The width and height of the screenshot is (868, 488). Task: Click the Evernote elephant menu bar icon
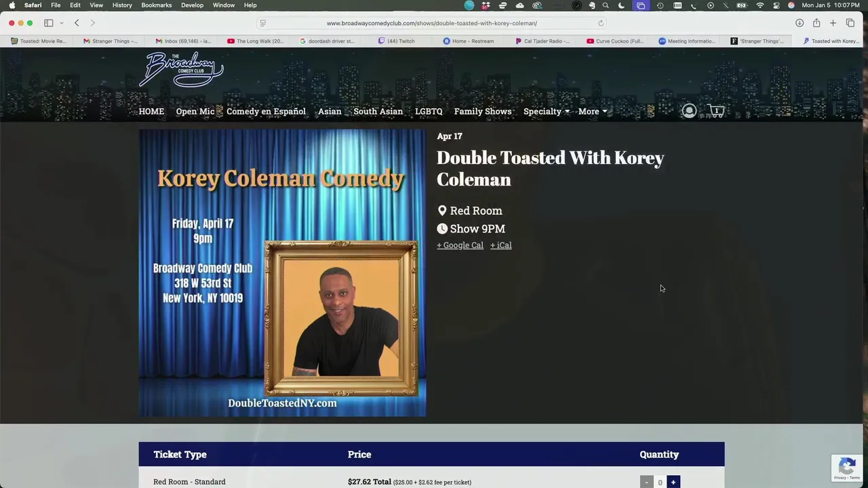coord(592,5)
